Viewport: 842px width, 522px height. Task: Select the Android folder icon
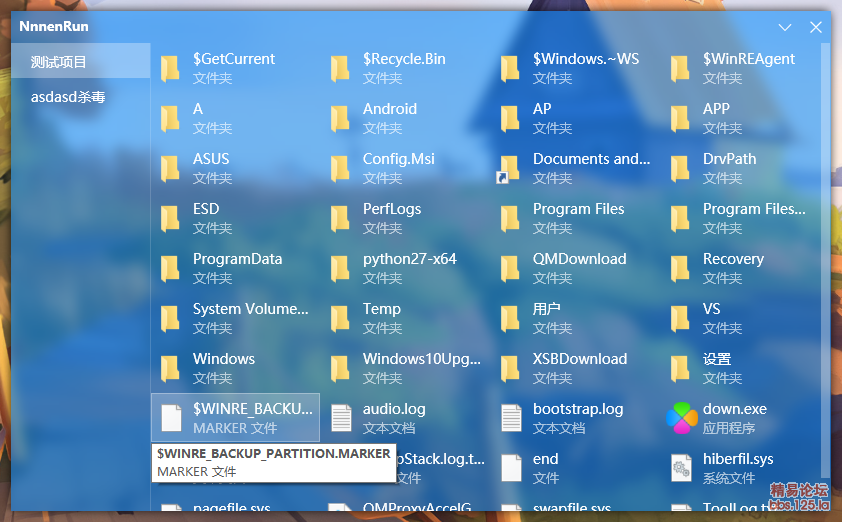(x=340, y=119)
